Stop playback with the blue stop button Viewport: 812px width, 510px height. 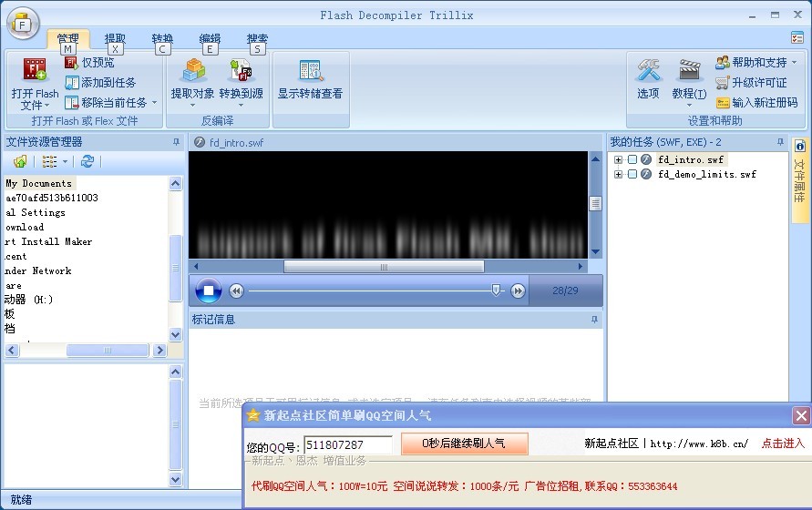click(x=208, y=291)
